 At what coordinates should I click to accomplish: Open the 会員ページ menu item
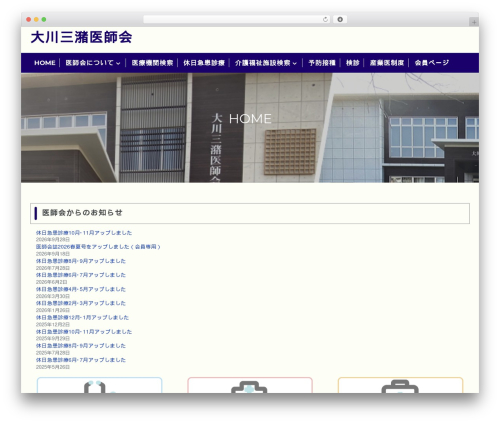(432, 63)
